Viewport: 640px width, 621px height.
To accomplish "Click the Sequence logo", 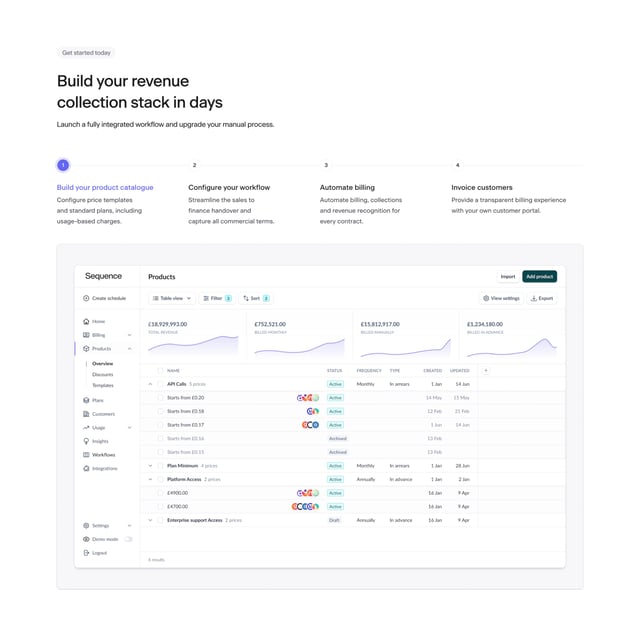I will tap(103, 276).
